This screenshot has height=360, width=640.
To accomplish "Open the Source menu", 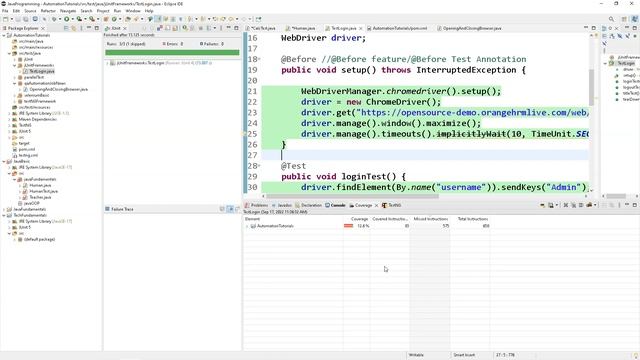I will 30,11.
